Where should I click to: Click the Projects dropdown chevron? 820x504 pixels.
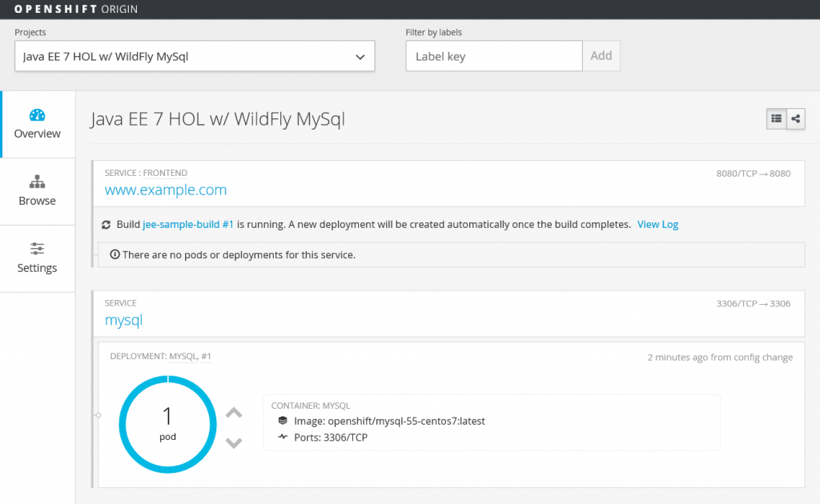click(x=360, y=57)
